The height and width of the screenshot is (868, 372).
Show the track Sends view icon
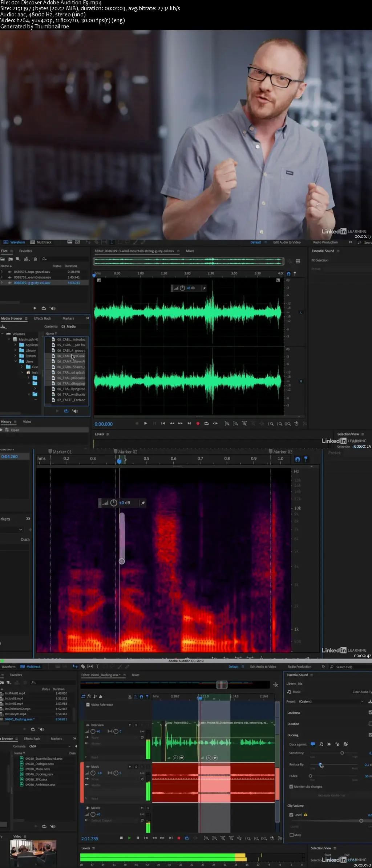click(x=95, y=696)
